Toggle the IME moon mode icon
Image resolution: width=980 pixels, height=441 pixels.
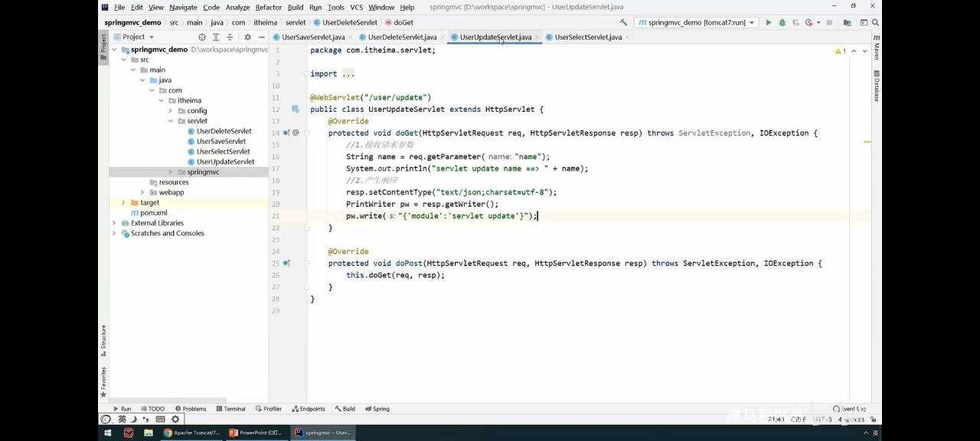tap(134, 419)
